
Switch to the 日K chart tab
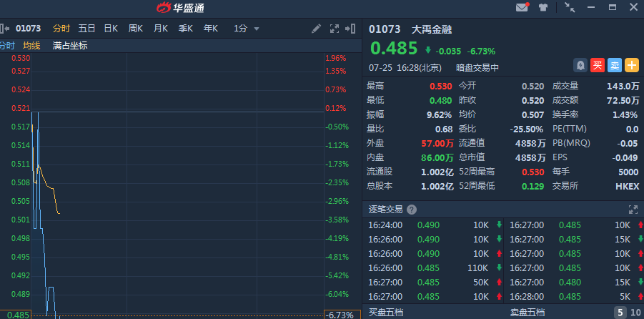click(x=111, y=29)
